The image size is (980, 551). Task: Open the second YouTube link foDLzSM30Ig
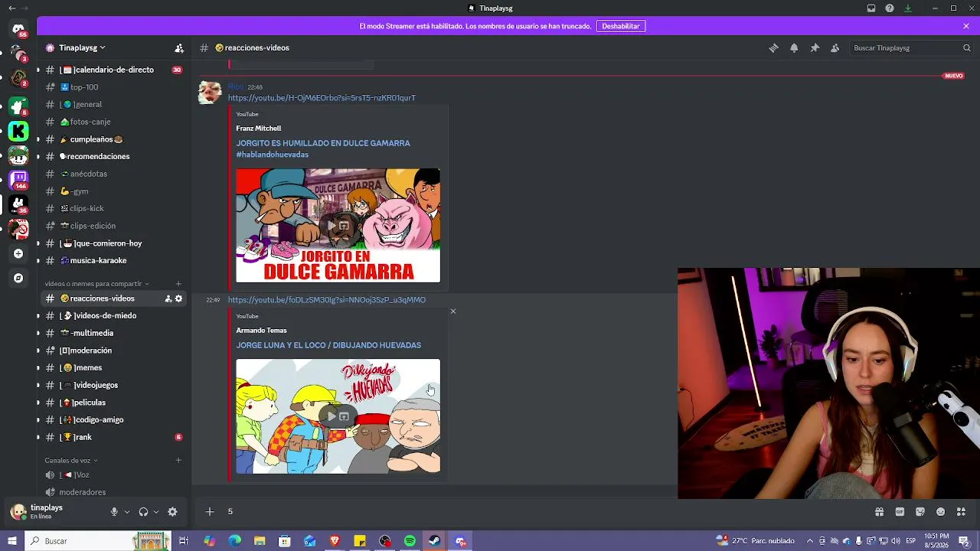[327, 300]
